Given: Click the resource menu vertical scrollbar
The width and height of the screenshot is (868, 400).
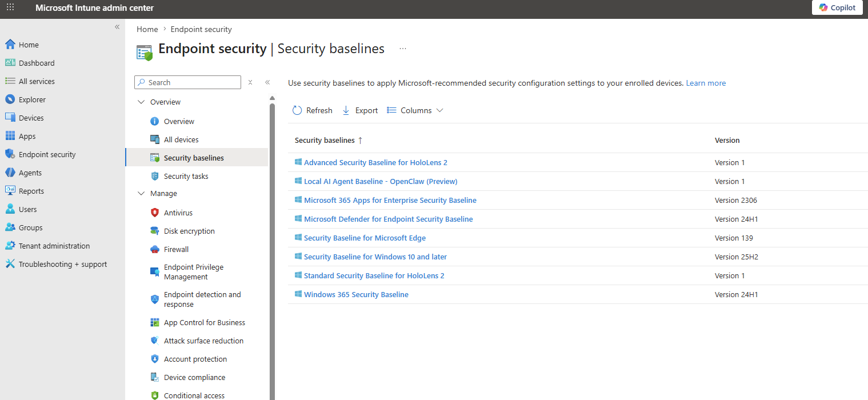Looking at the screenshot, I should tap(273, 251).
